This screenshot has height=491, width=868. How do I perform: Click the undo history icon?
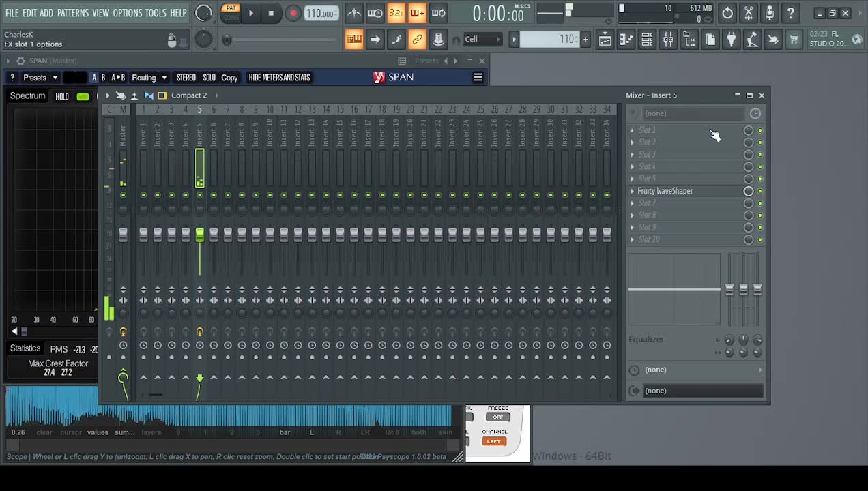pyautogui.click(x=727, y=13)
